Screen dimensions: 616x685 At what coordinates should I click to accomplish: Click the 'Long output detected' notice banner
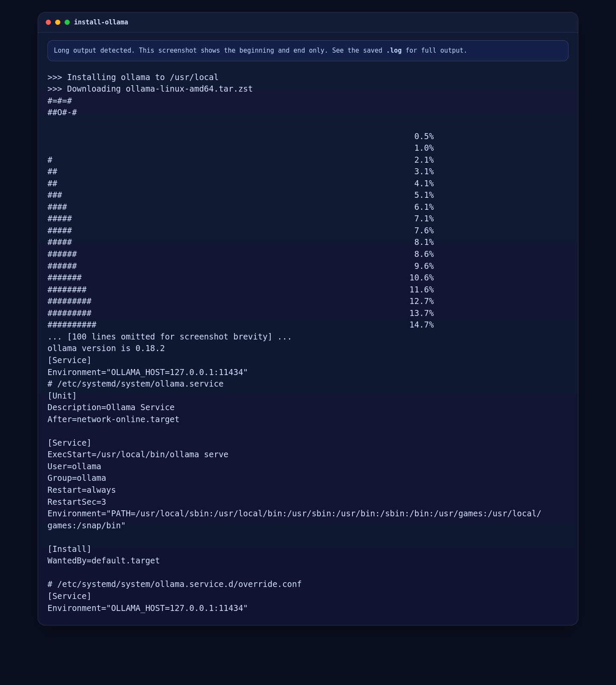308,51
